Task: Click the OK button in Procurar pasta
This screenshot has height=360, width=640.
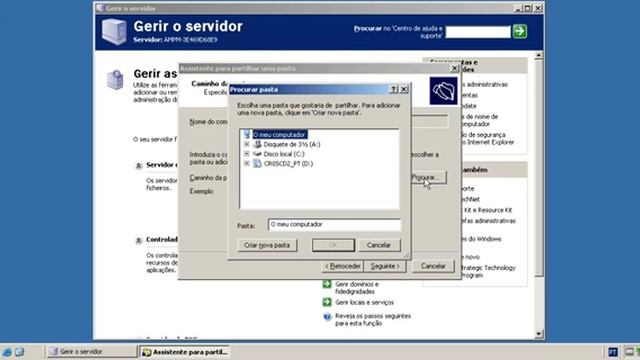Action: (x=333, y=245)
